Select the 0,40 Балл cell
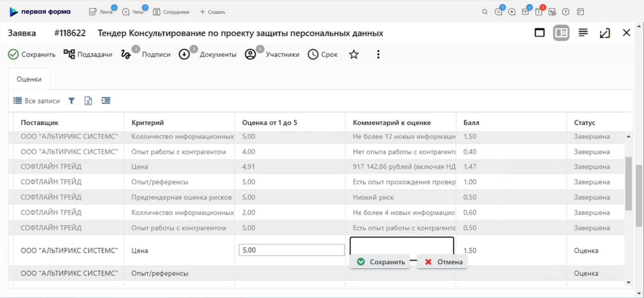644x298 pixels. (511, 152)
